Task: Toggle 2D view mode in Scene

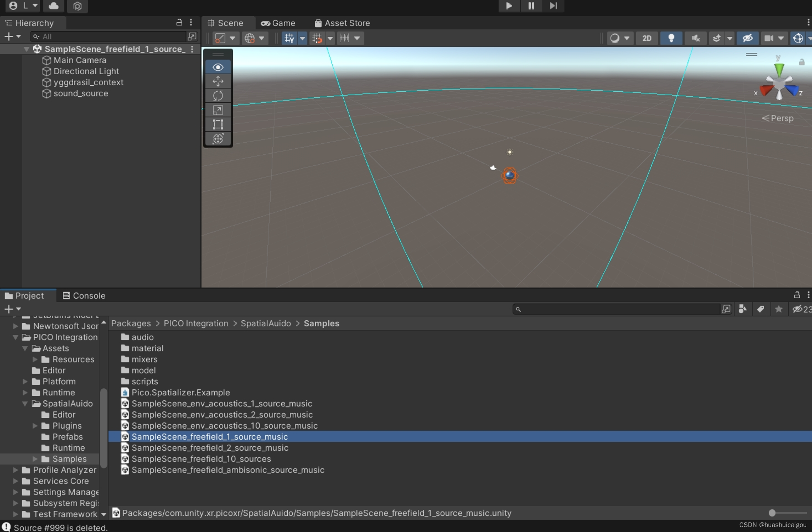Action: pos(647,38)
